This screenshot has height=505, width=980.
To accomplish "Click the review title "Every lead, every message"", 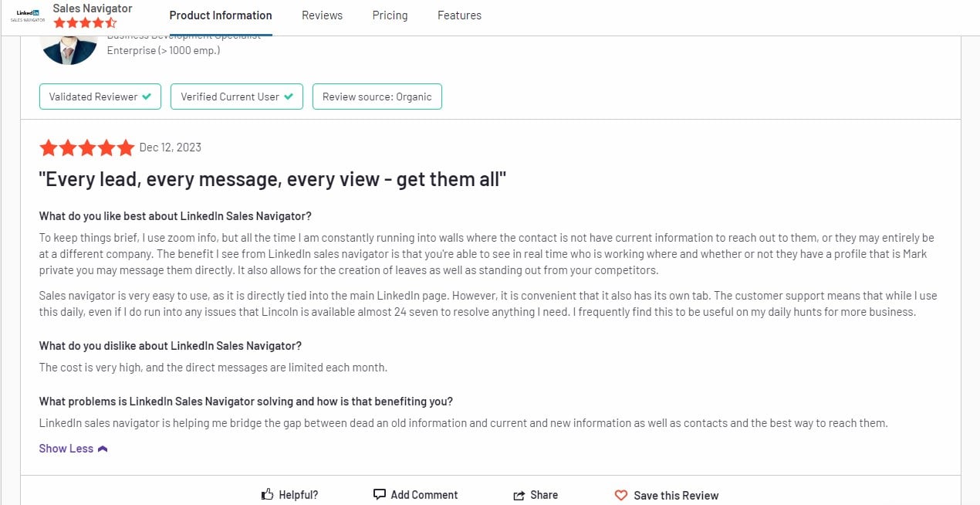I will (x=272, y=179).
